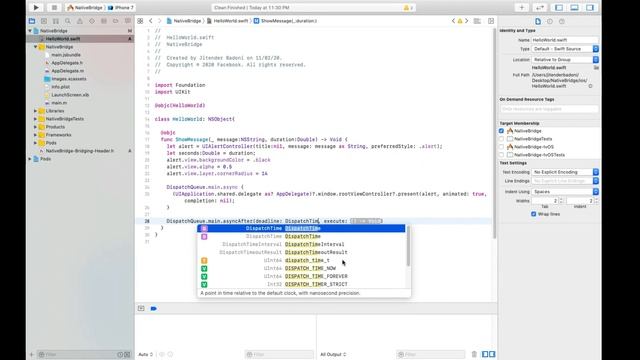
Task: Open the Report navigator icon
Action: click(x=128, y=21)
